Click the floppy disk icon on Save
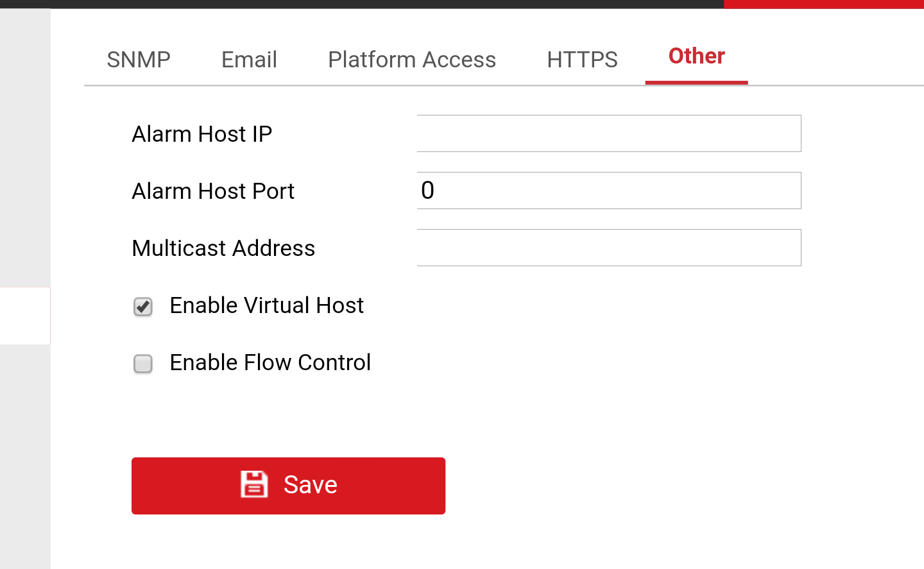Image resolution: width=924 pixels, height=569 pixels. point(254,484)
